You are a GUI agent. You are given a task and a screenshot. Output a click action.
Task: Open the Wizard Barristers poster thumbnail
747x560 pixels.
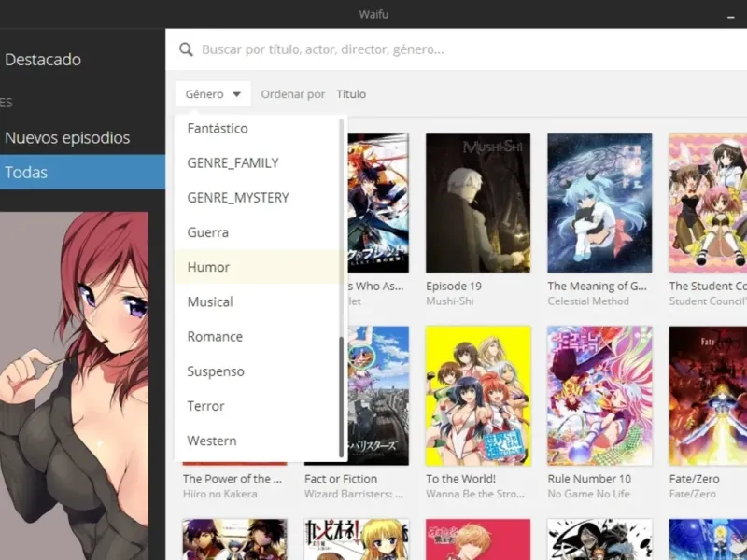pos(378,396)
